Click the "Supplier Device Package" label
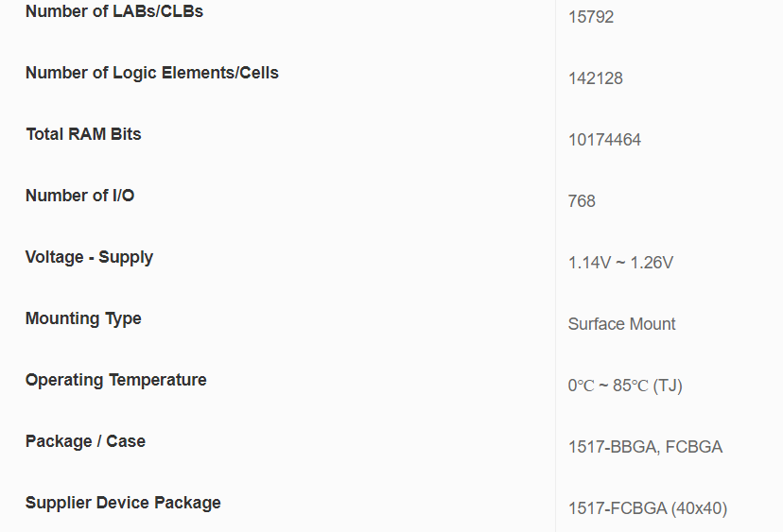The image size is (783, 532). [x=123, y=503]
